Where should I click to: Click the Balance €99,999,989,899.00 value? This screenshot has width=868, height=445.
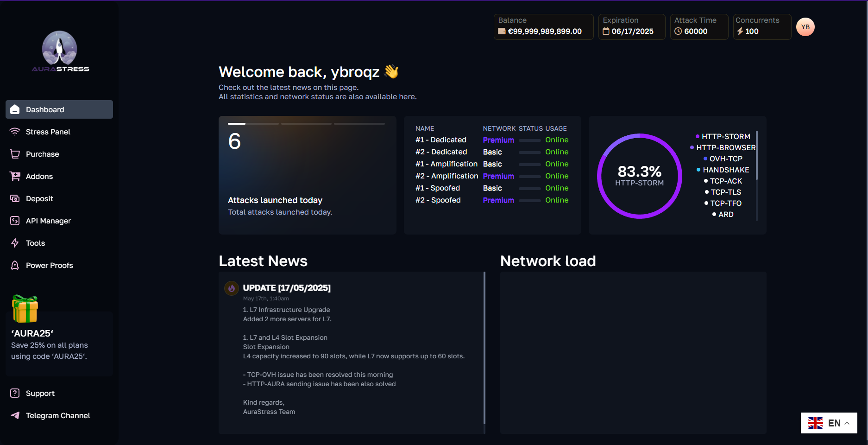545,31
